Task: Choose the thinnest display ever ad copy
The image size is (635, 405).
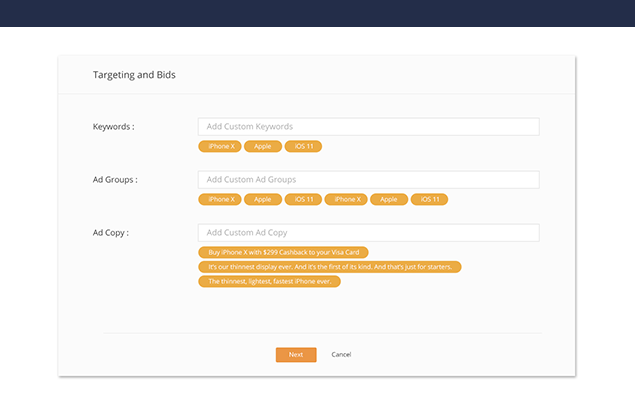Action: 330,267
